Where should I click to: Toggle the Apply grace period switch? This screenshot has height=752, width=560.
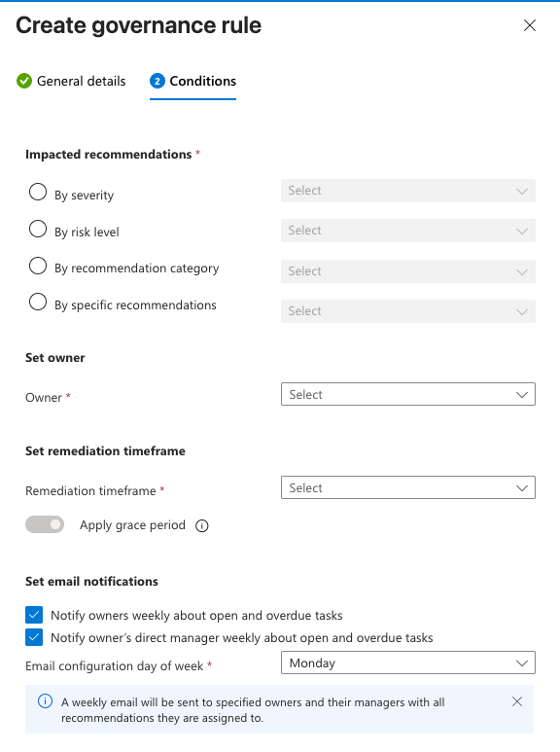pos(45,524)
